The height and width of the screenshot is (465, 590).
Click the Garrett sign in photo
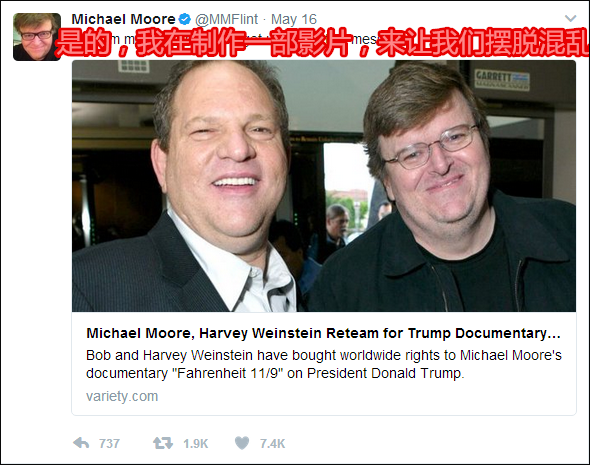click(x=502, y=79)
